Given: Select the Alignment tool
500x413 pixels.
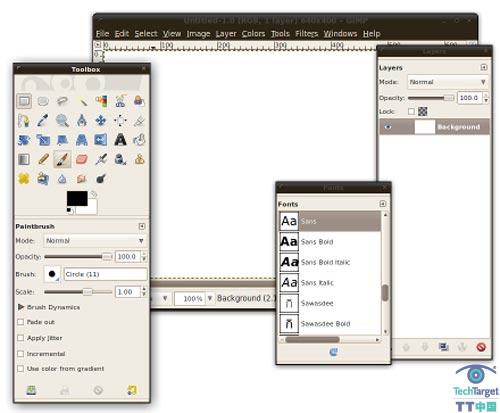Looking at the screenshot, I should click(x=120, y=121).
